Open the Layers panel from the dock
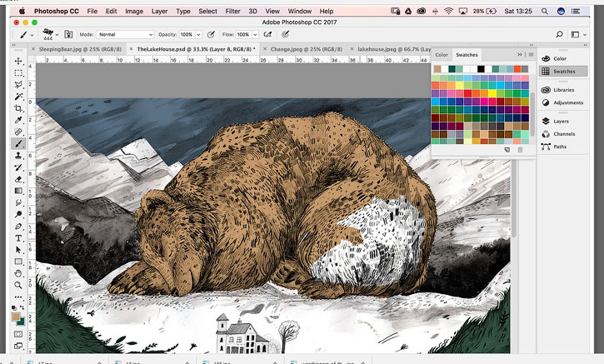 (x=561, y=122)
